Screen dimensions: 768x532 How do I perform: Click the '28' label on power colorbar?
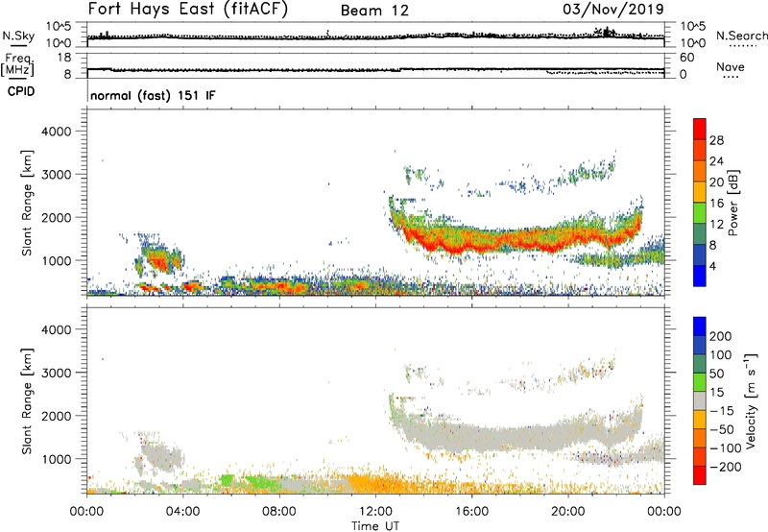716,140
